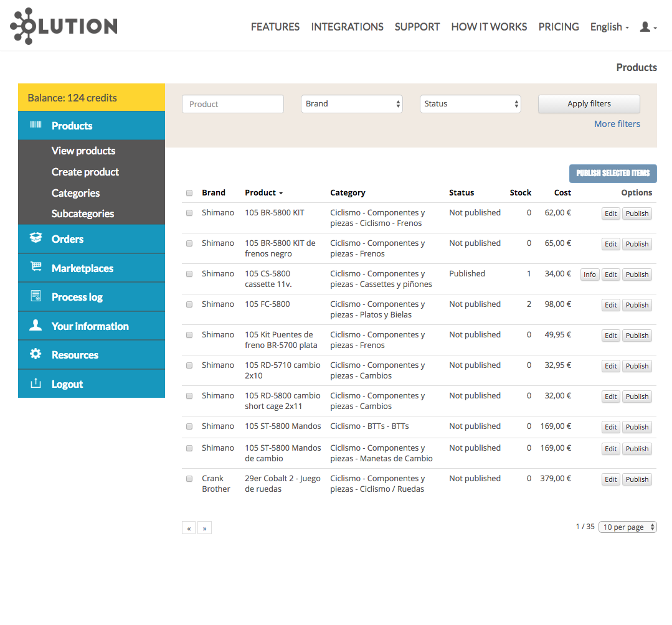The height and width of the screenshot is (625, 672).
Task: Click the barcode icon beside Products
Action: [36, 125]
